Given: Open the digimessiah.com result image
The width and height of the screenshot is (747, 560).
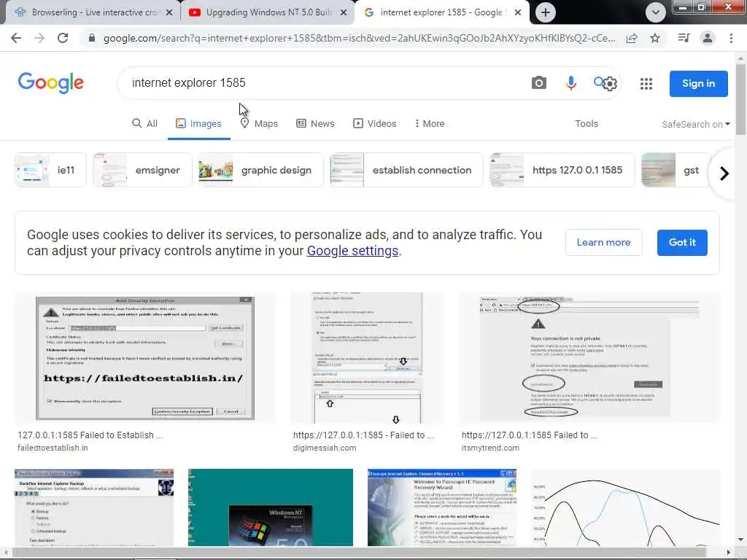Looking at the screenshot, I should point(367,358).
